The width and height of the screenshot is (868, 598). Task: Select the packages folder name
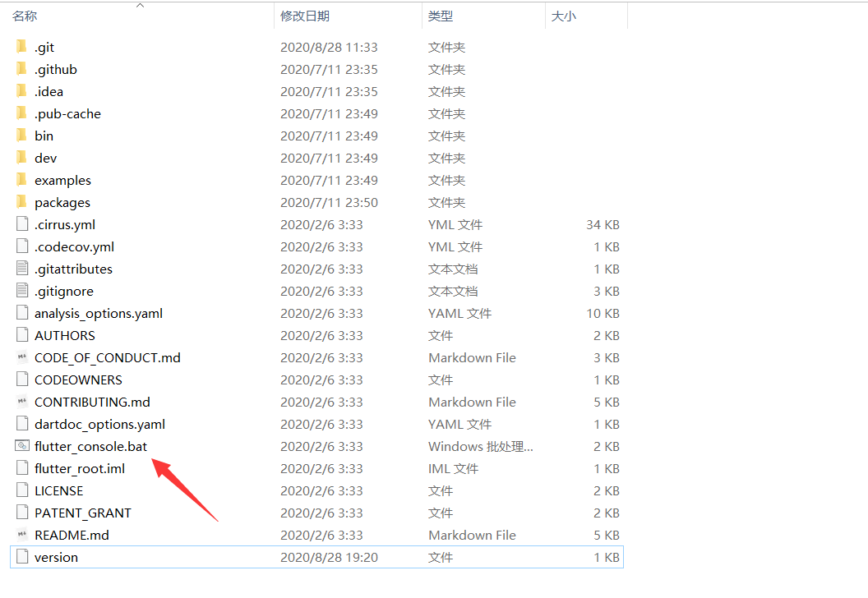[62, 202]
